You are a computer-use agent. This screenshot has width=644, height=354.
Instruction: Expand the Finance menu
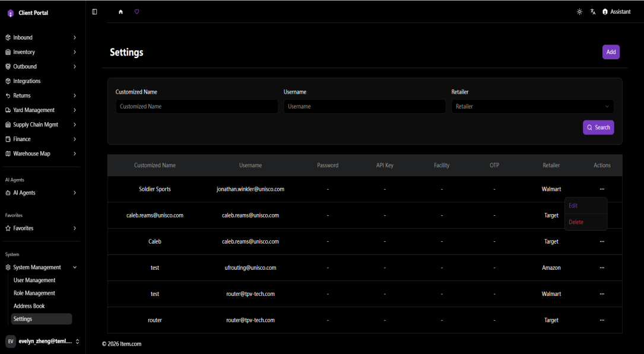click(41, 139)
